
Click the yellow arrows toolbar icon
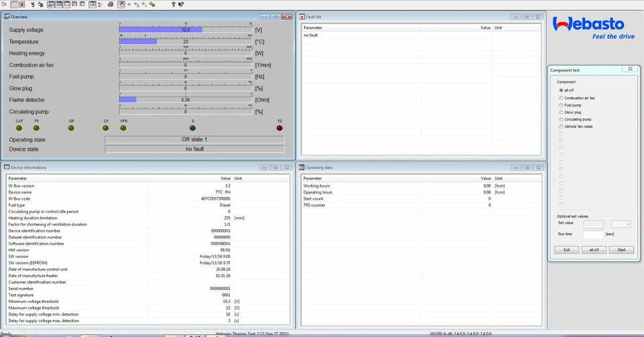coord(152,5)
